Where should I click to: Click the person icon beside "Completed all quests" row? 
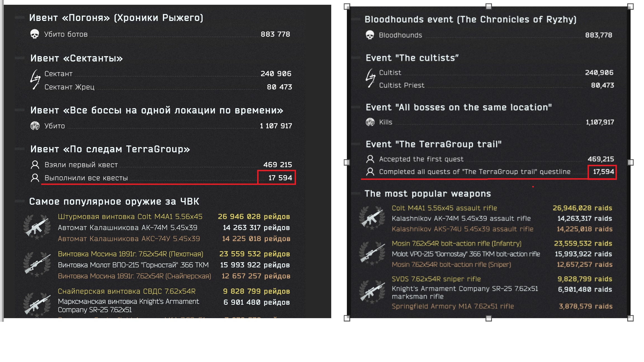click(370, 172)
